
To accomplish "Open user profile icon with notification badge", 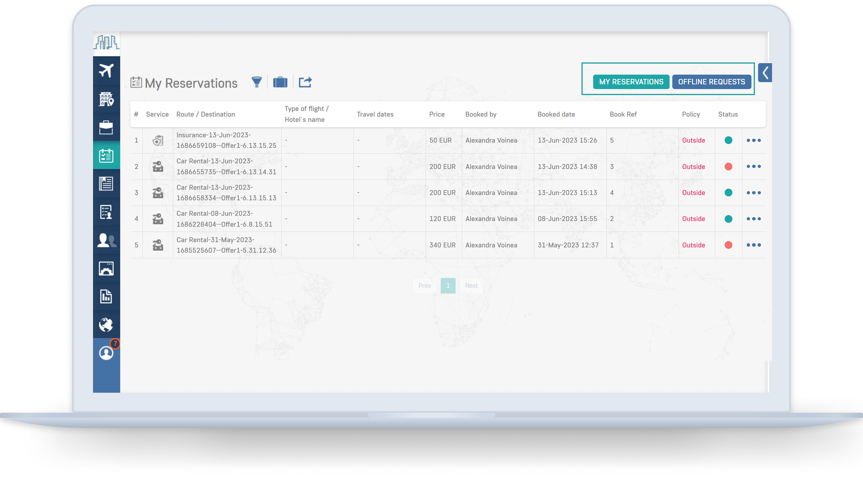I will [x=106, y=353].
